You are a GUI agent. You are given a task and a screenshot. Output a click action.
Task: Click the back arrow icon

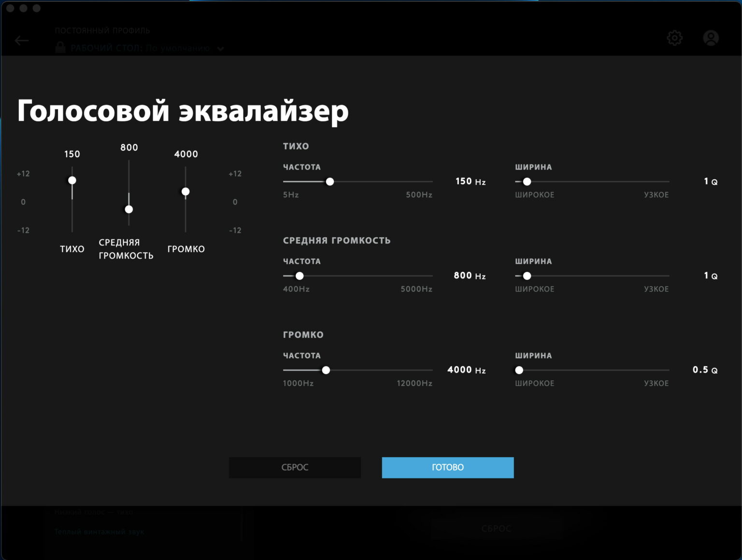click(x=22, y=41)
